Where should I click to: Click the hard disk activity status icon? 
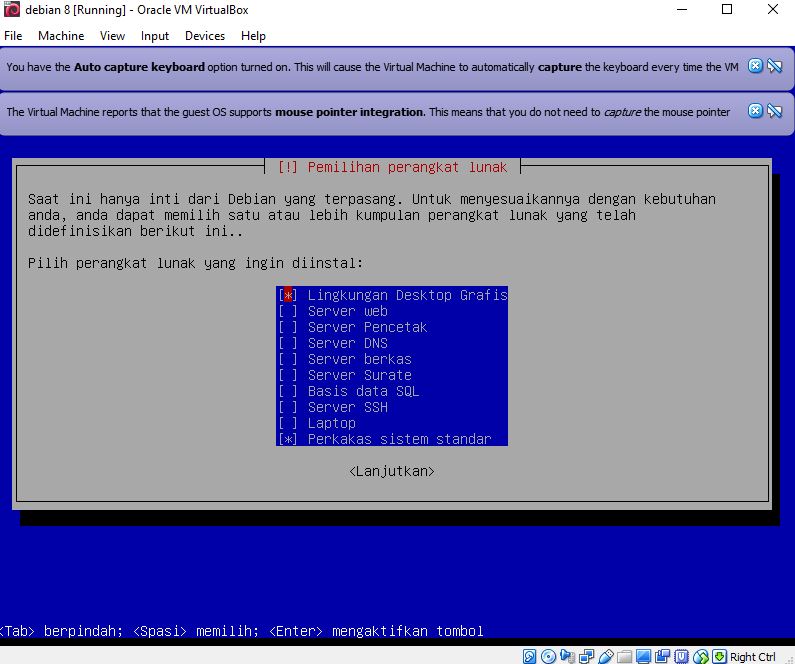[x=529, y=656]
